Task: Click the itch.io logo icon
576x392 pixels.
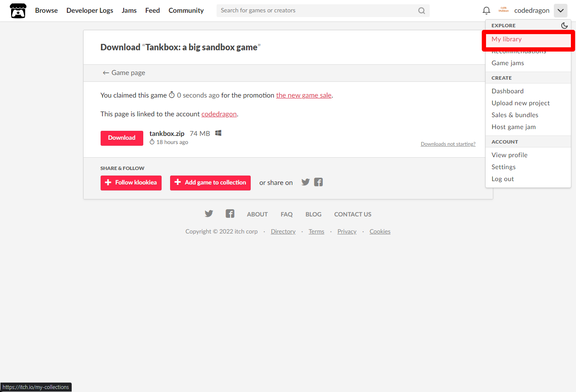Action: coord(18,11)
